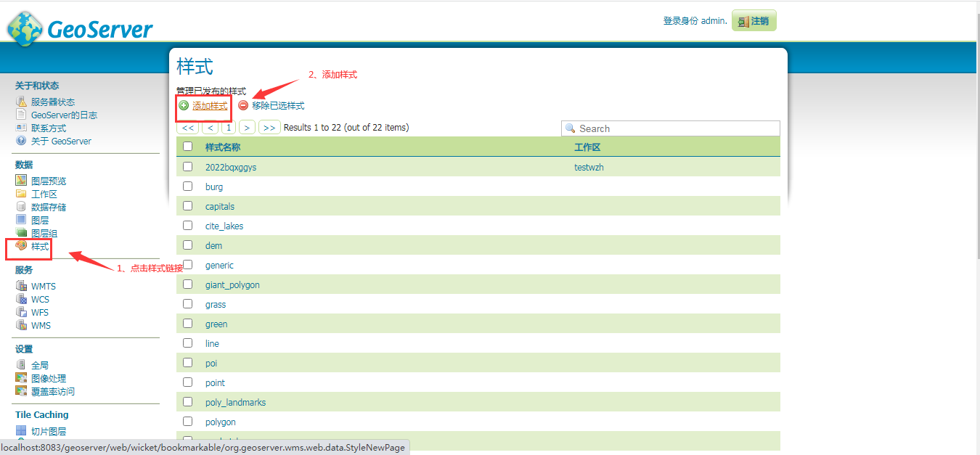The image size is (980, 455).
Task: Click the global settings (全局) icon
Action: (x=21, y=365)
